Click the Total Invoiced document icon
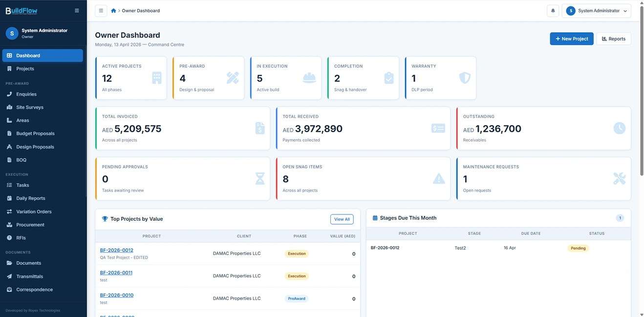This screenshot has height=317, width=644. click(x=260, y=128)
